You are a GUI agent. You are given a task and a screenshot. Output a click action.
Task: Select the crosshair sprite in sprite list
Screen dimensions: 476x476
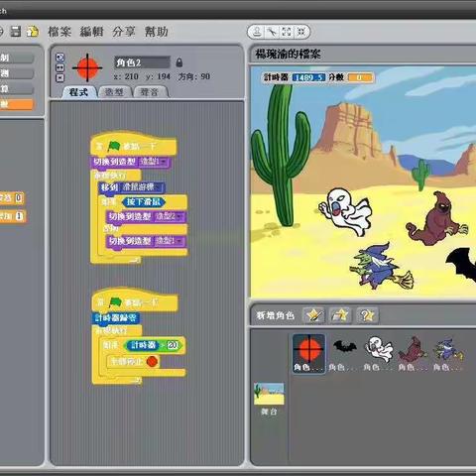click(x=309, y=353)
